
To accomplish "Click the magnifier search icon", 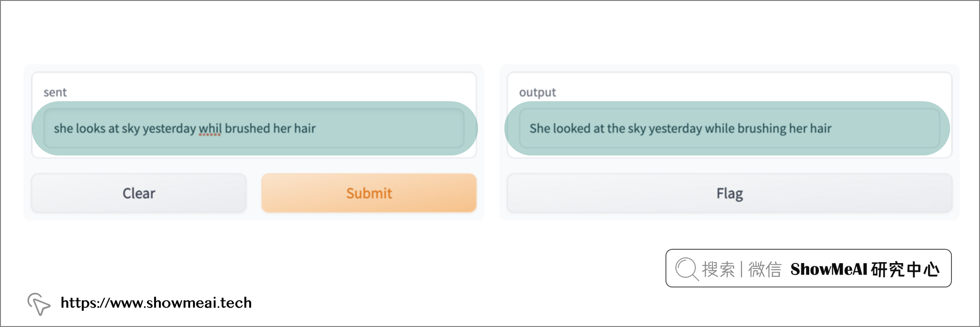I will pyautogui.click(x=686, y=269).
